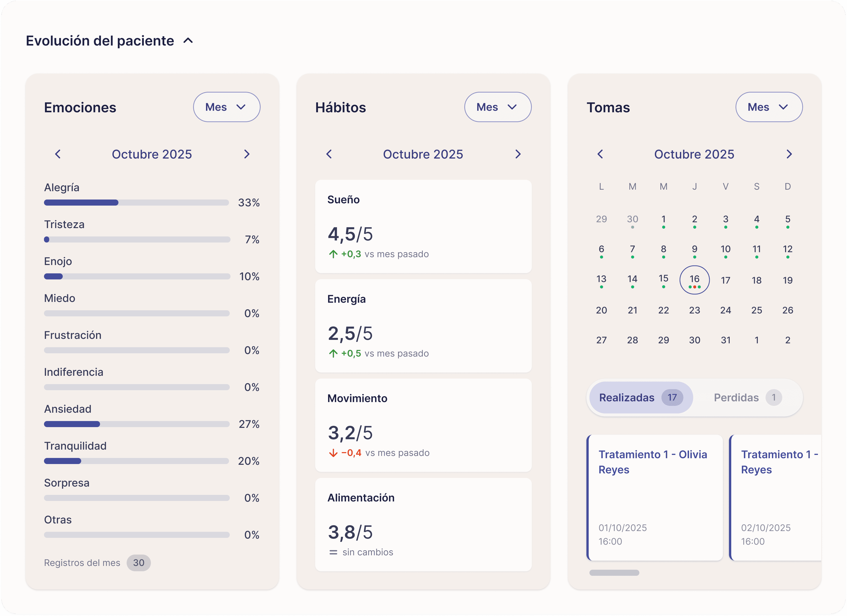Open the Mes dropdown in Hábitos
Screen dimensions: 847x616
pos(497,107)
